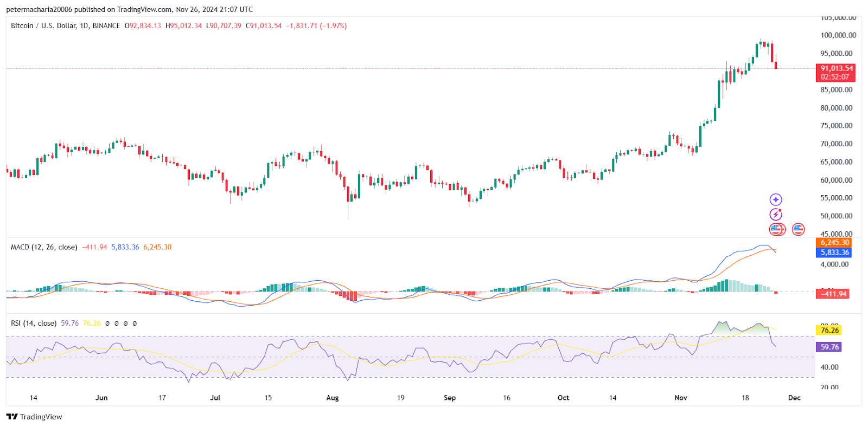Screen dimensions: 868x427
Task: Click the Sep label on the time axis
Action: 450,398
